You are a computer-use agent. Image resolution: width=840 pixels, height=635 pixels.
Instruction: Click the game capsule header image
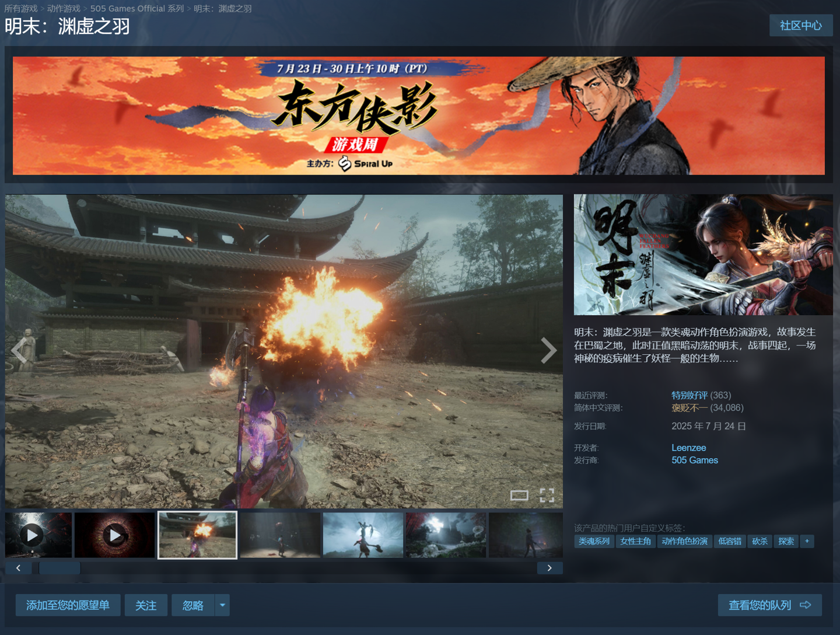point(703,254)
